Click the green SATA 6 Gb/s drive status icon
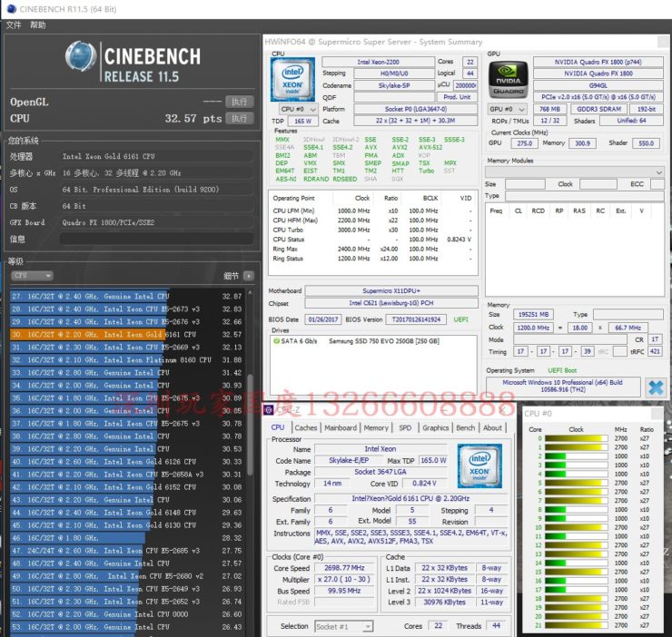Viewport: 672px width, 637px height. pos(276,341)
